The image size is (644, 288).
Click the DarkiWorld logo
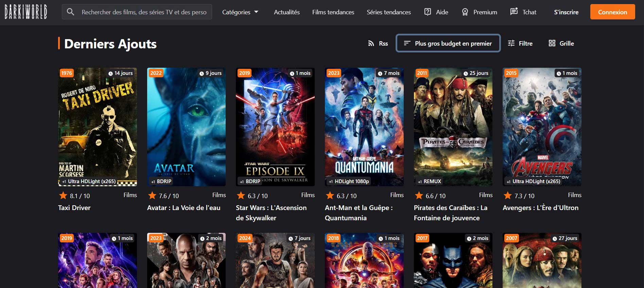(26, 12)
